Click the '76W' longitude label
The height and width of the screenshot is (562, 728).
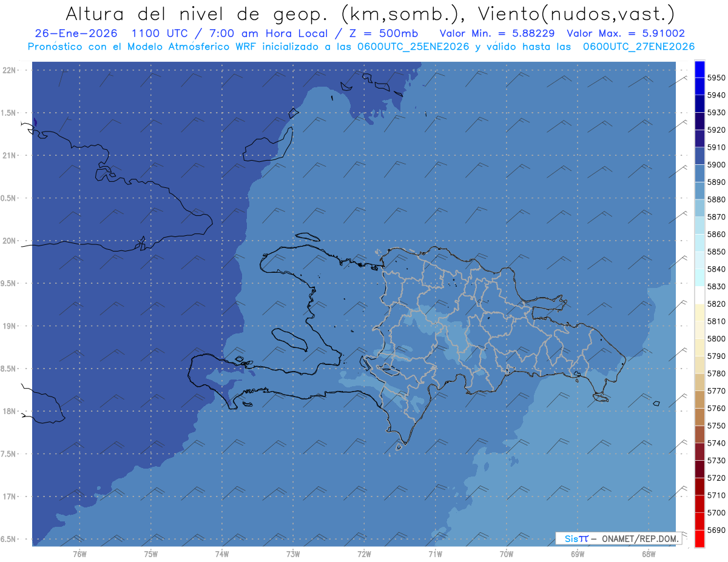(79, 554)
